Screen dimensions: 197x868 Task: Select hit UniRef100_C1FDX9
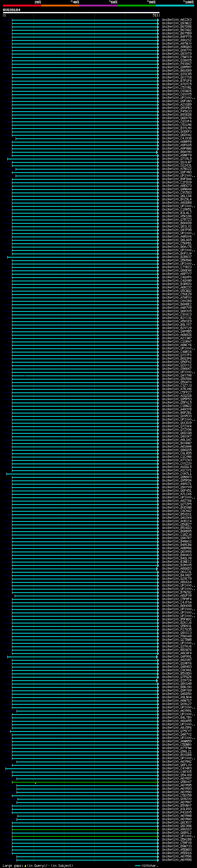tap(177, 182)
